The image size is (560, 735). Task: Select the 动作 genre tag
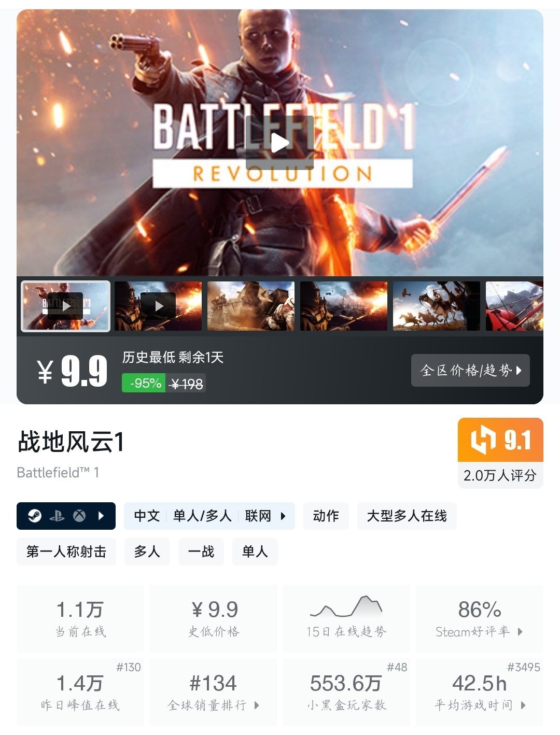click(x=326, y=516)
